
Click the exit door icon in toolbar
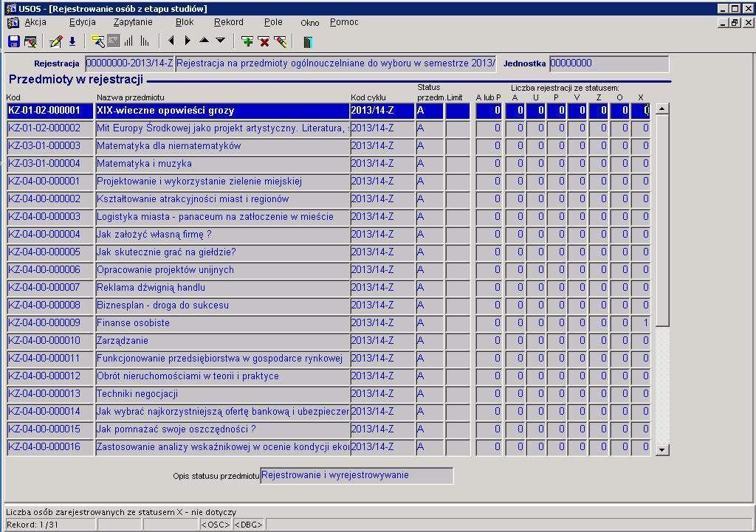click(308, 42)
